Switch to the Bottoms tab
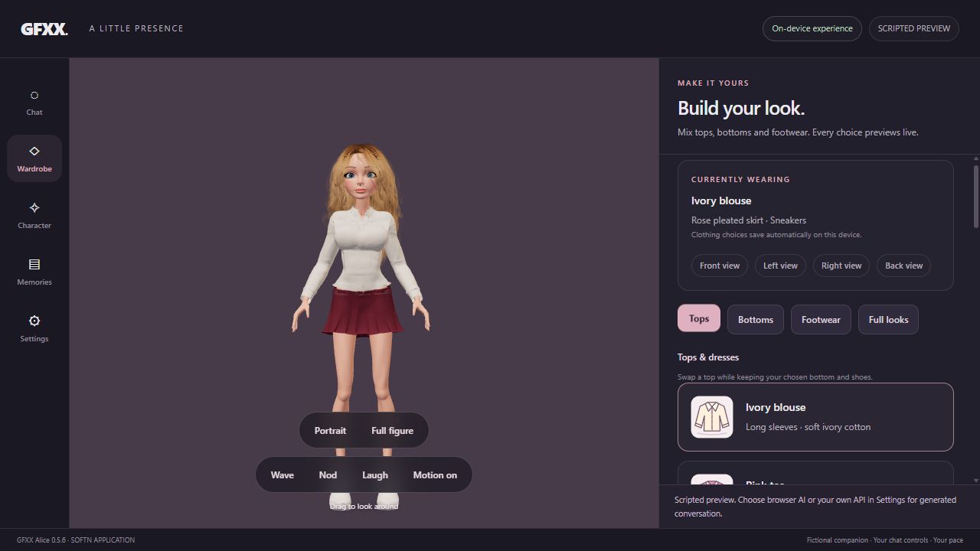The width and height of the screenshot is (980, 551). point(756,320)
